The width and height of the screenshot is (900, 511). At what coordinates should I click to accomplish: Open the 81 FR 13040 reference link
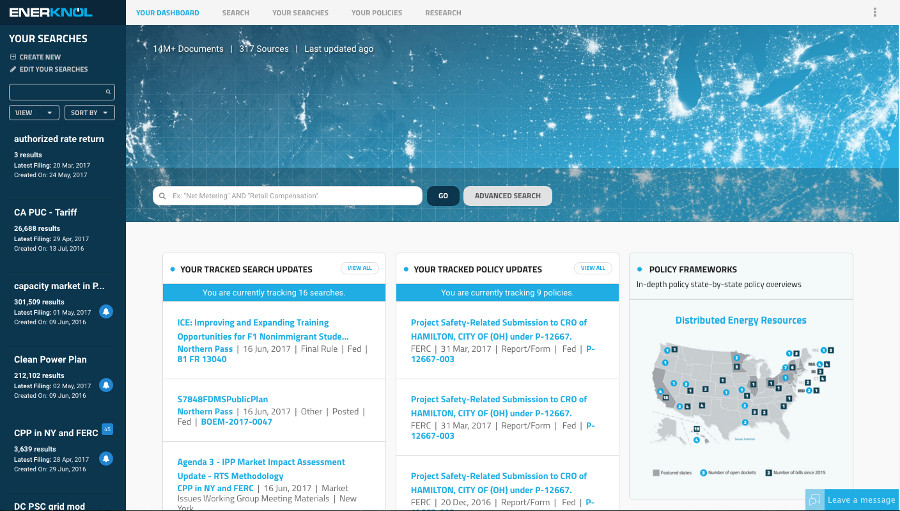pyautogui.click(x=202, y=359)
